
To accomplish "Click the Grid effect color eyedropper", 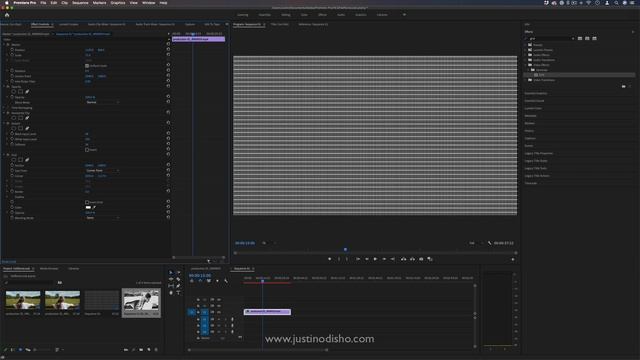I will [x=94, y=207].
